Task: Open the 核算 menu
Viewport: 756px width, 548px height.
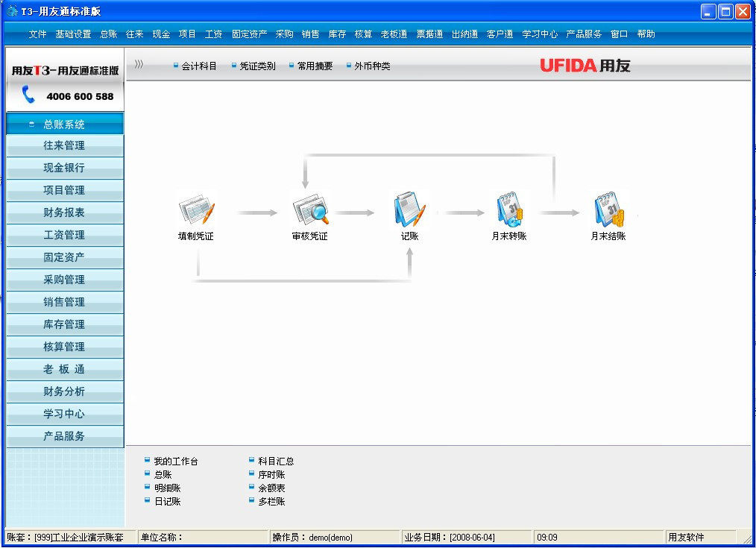Action: 363,34
